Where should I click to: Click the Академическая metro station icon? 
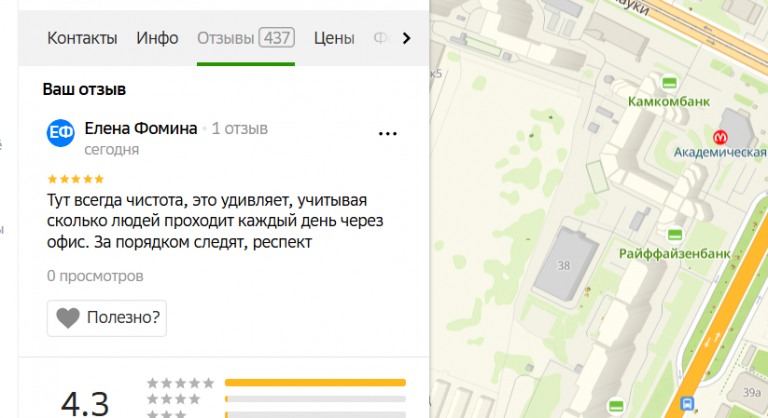pos(720,137)
